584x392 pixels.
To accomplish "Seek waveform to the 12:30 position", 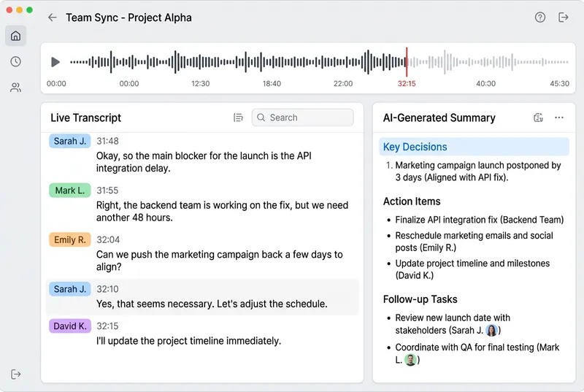I will coord(201,63).
